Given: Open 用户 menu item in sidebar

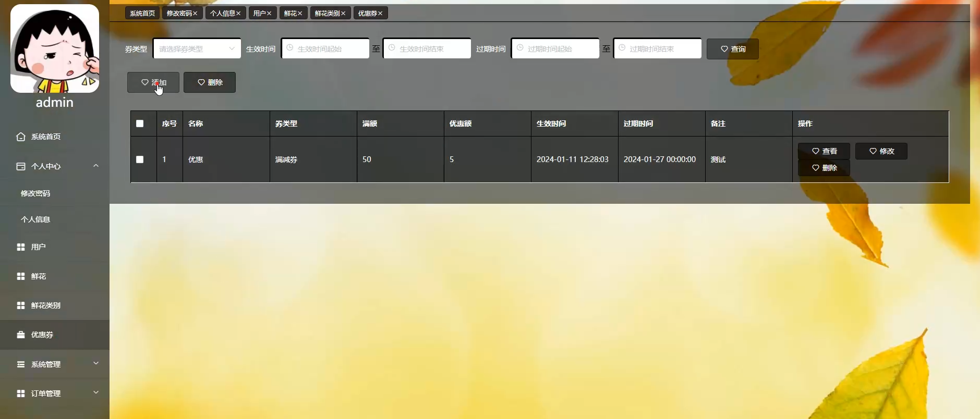Looking at the screenshot, I should pos(55,247).
